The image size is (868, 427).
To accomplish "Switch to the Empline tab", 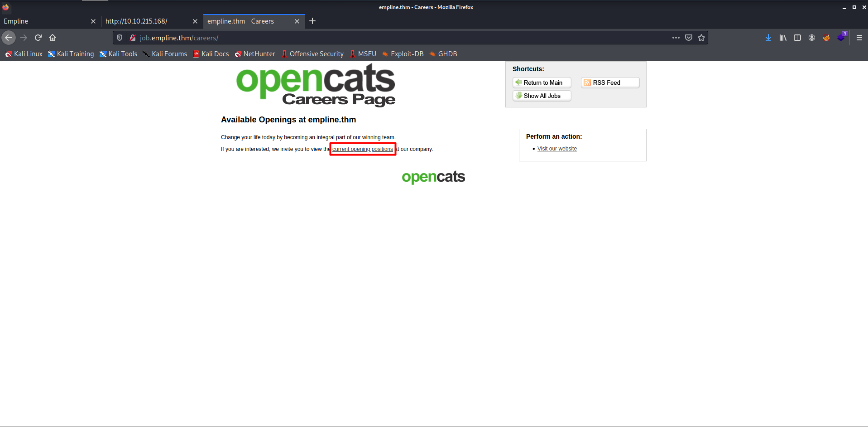I will coord(45,21).
